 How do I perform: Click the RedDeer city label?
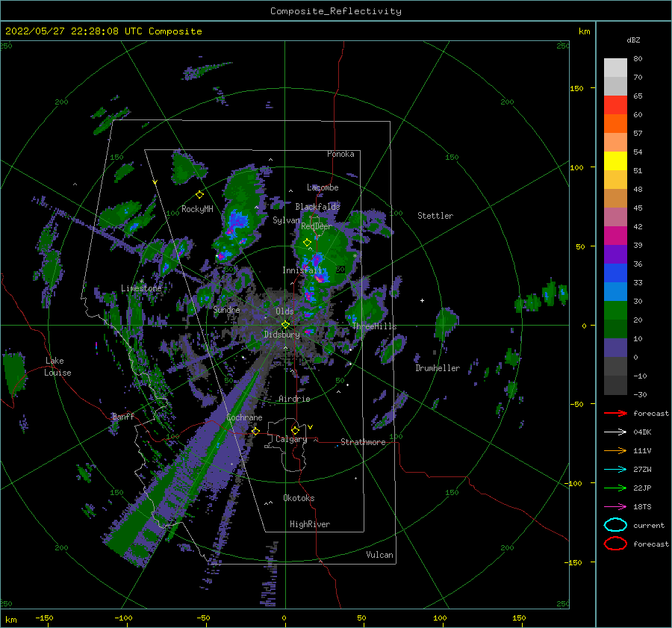317,226
